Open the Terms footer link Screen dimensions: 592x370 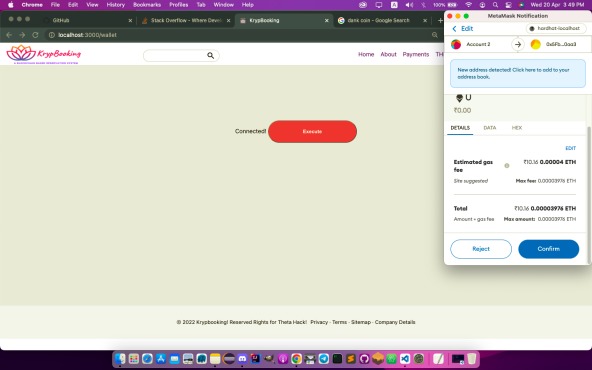pos(339,322)
